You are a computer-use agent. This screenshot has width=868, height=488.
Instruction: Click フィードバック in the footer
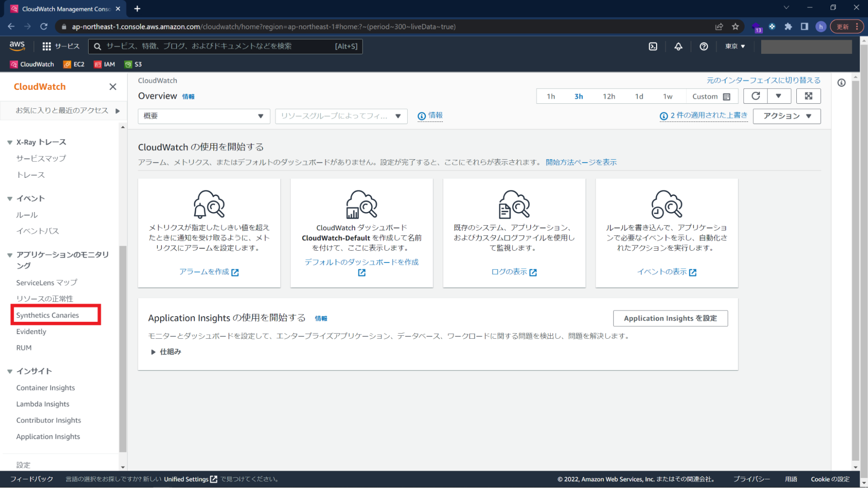pos(32,479)
